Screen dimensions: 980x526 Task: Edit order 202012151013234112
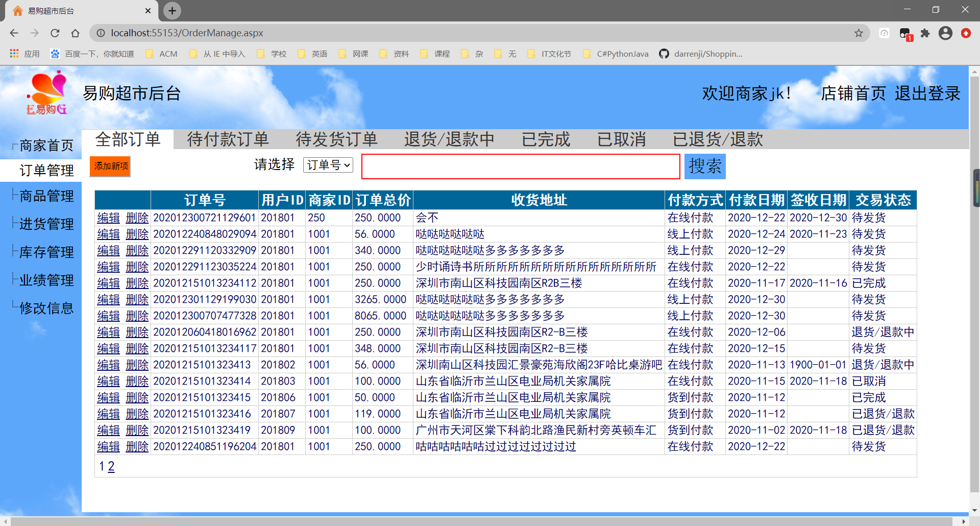[x=109, y=283]
